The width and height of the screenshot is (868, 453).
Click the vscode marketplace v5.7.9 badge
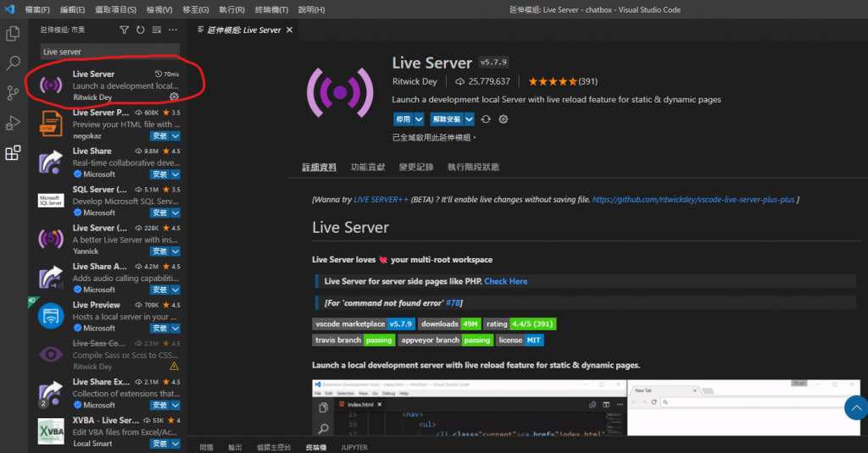click(x=364, y=324)
